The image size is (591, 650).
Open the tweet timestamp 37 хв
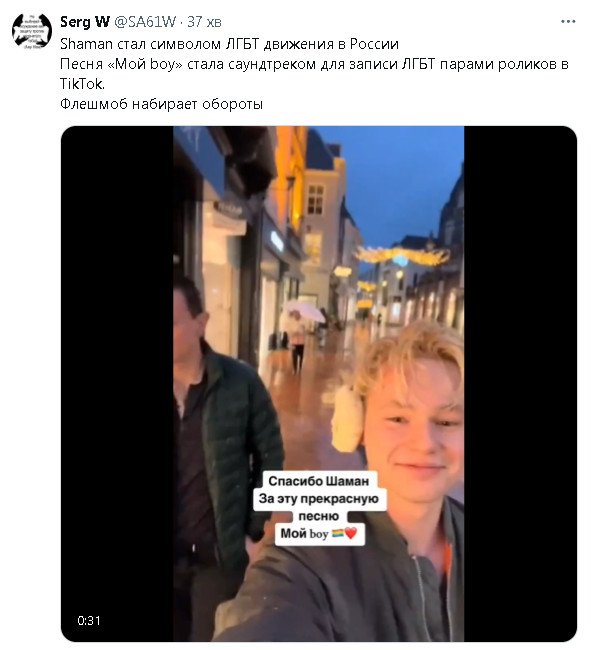click(204, 22)
